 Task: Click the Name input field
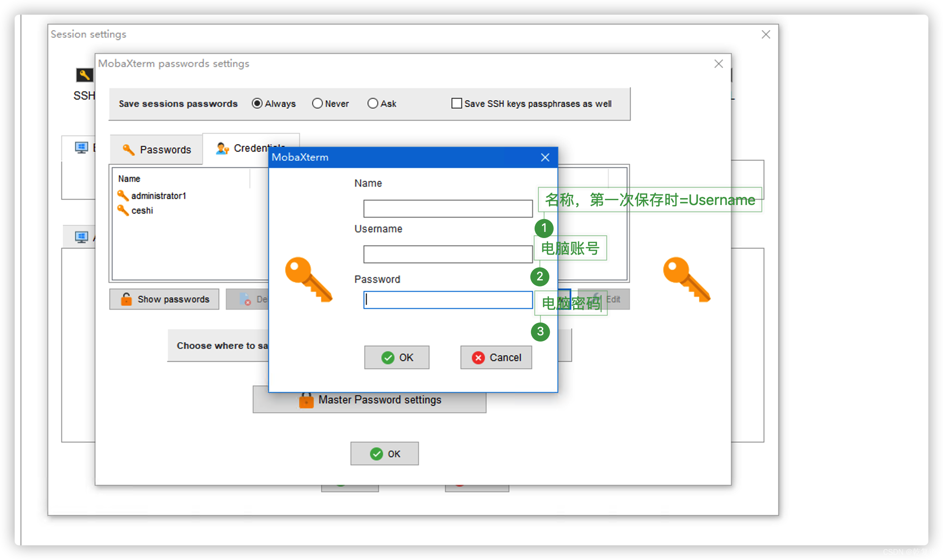coord(447,209)
